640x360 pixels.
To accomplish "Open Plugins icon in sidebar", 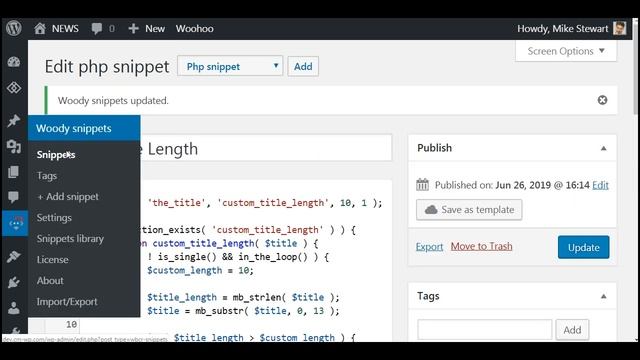I will (x=14, y=282).
